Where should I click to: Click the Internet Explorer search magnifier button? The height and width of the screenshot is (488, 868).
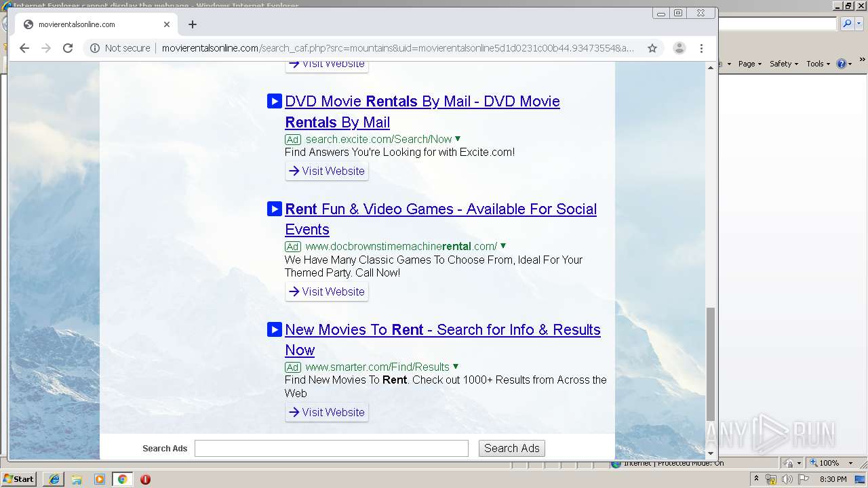846,24
